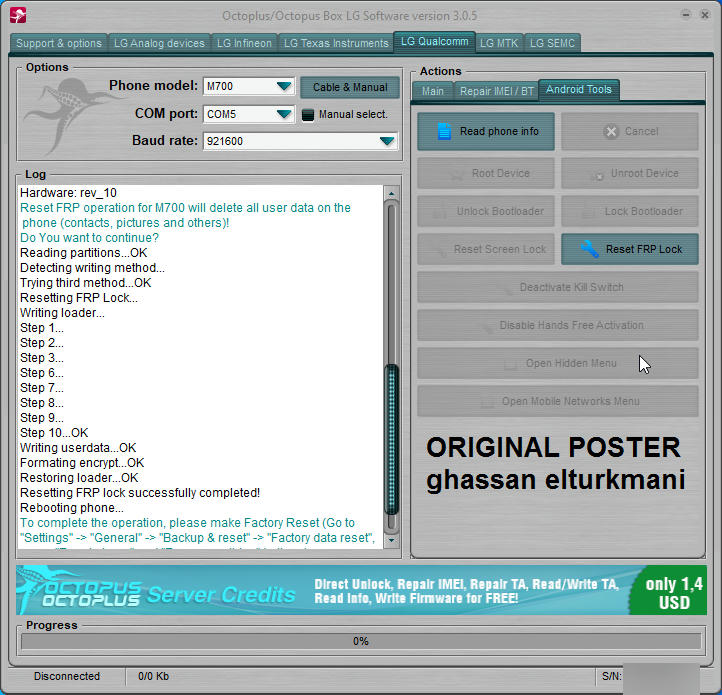Click Open Mobile Networks Menu button

(558, 401)
